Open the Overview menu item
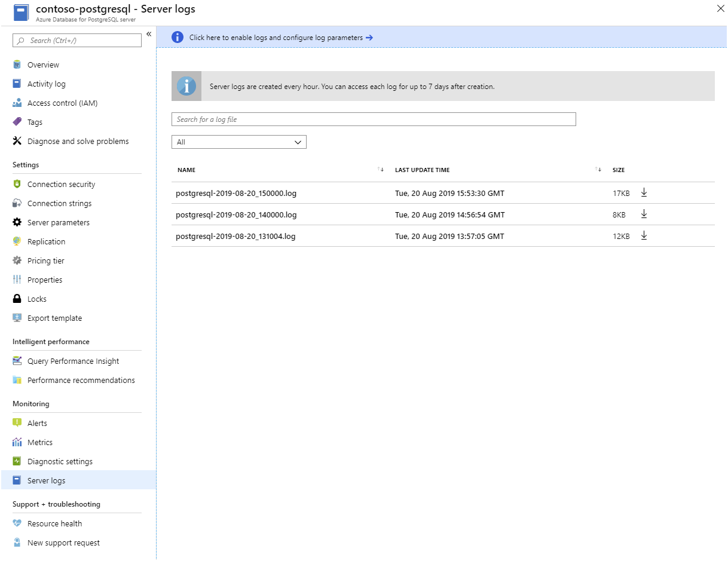 point(43,65)
